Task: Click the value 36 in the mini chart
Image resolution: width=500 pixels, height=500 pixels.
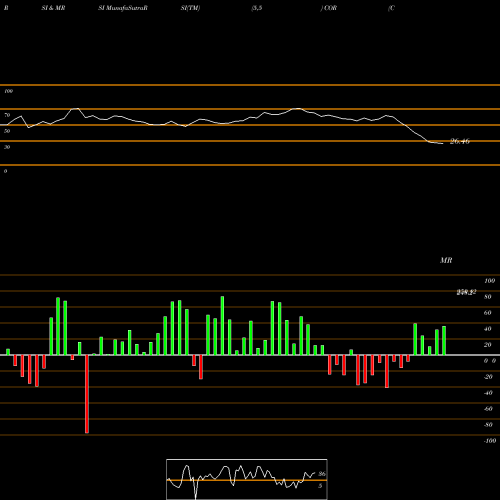Action: click(322, 474)
